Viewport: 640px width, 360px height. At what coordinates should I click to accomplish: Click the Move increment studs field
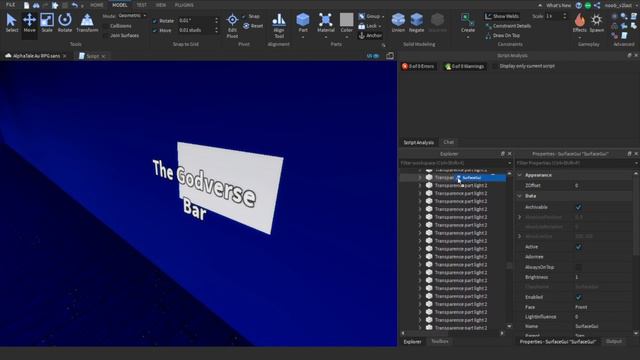tap(196, 30)
